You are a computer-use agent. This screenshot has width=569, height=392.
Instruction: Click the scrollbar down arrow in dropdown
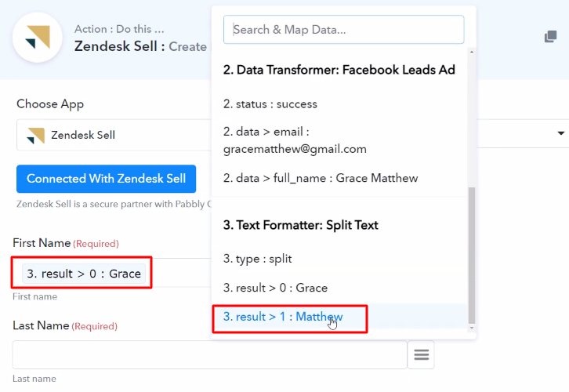coord(472,328)
